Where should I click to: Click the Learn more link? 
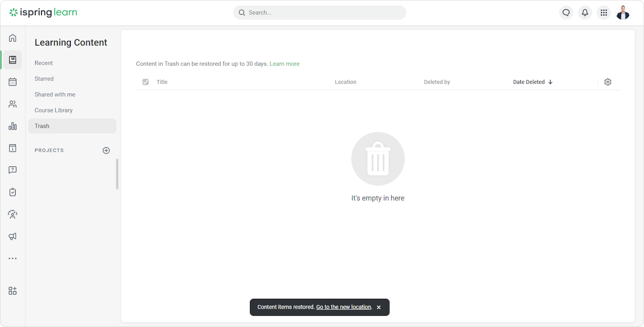click(x=284, y=64)
